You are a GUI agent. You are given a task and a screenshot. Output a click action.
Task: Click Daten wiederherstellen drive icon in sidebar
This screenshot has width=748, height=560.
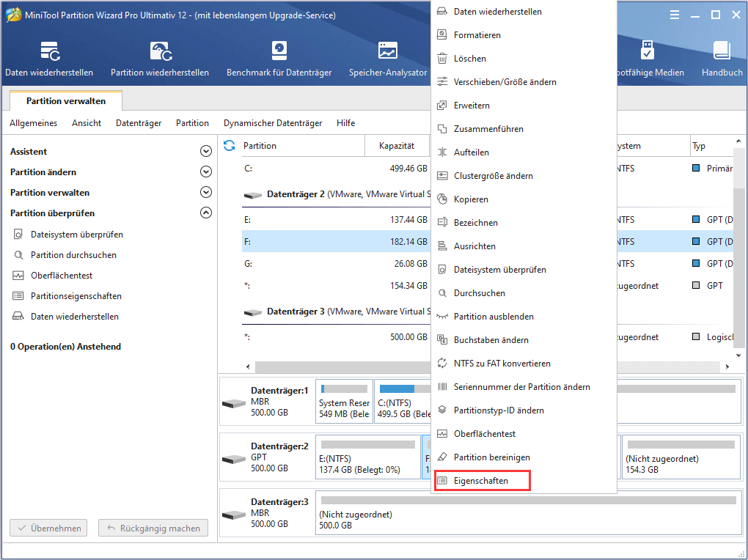click(x=18, y=316)
